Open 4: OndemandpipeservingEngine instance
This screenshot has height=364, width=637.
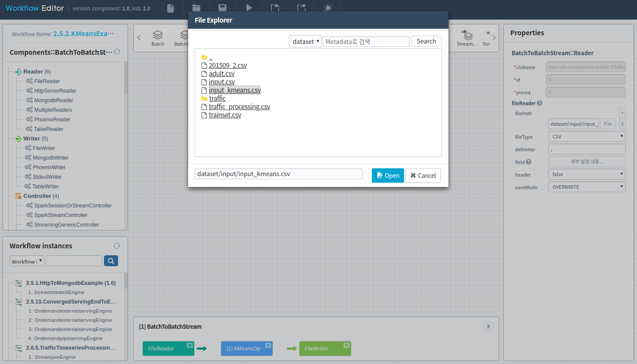(x=65, y=338)
